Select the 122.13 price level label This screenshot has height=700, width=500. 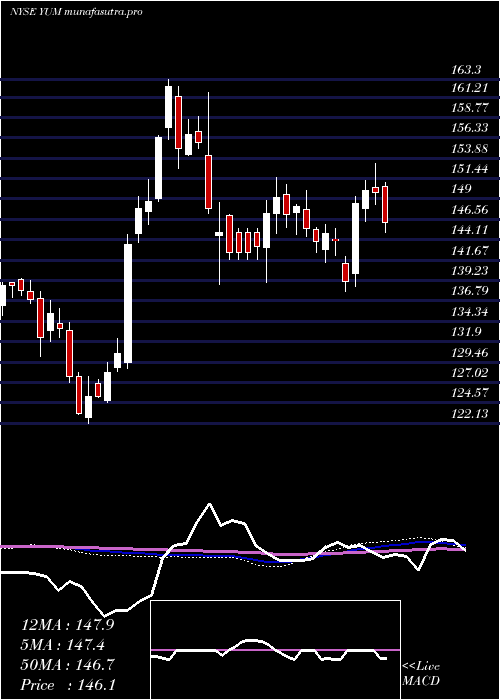tap(470, 413)
